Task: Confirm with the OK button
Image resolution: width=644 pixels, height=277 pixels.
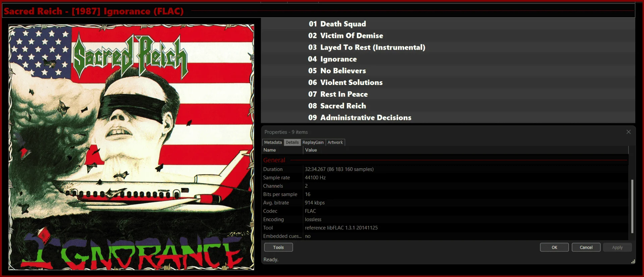Action: pyautogui.click(x=554, y=247)
